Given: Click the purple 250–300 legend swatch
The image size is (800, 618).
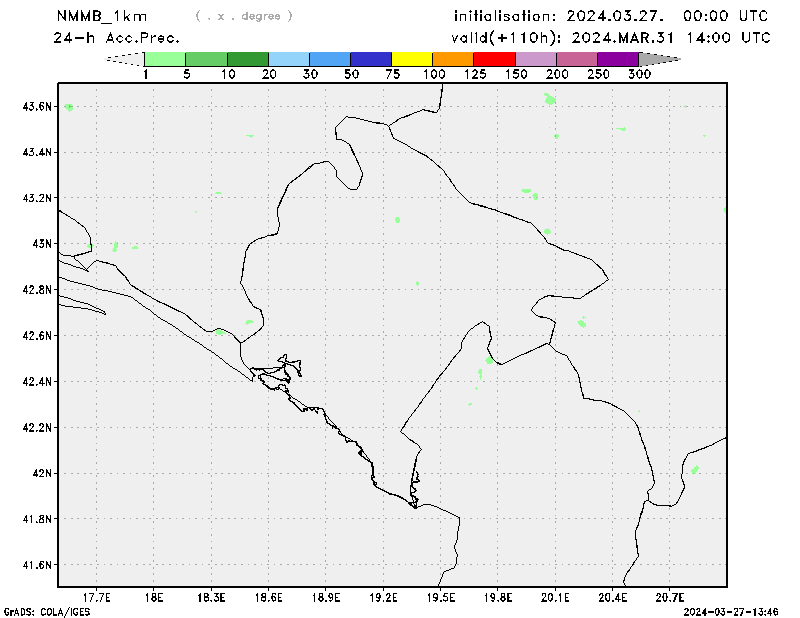Looking at the screenshot, I should coord(617,59).
